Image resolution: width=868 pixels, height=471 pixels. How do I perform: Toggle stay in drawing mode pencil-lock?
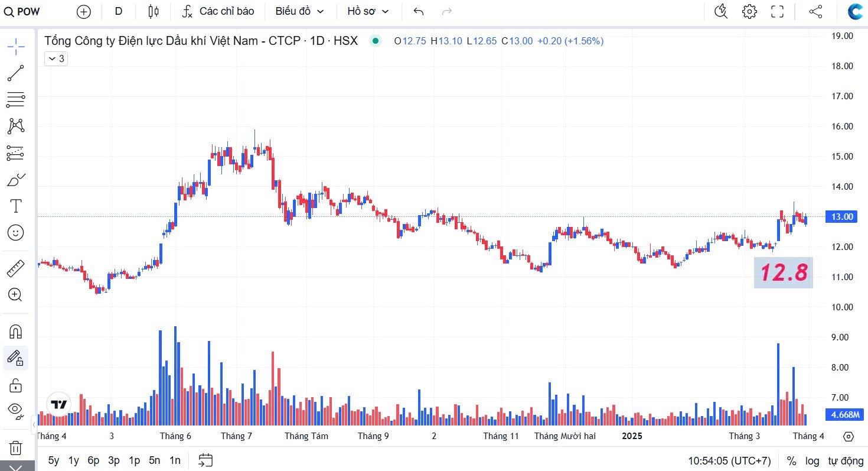16,358
